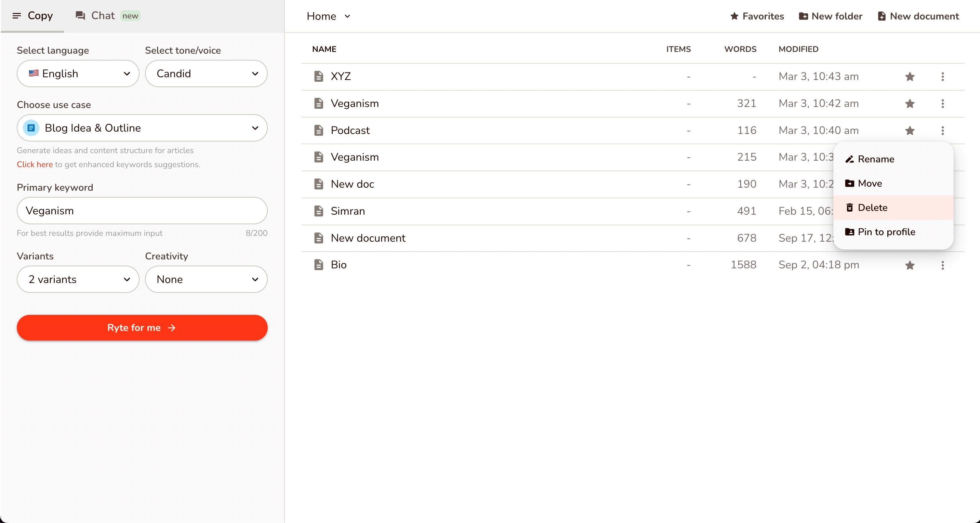Open the English language dropdown
The width and height of the screenshot is (980, 523).
(x=78, y=73)
